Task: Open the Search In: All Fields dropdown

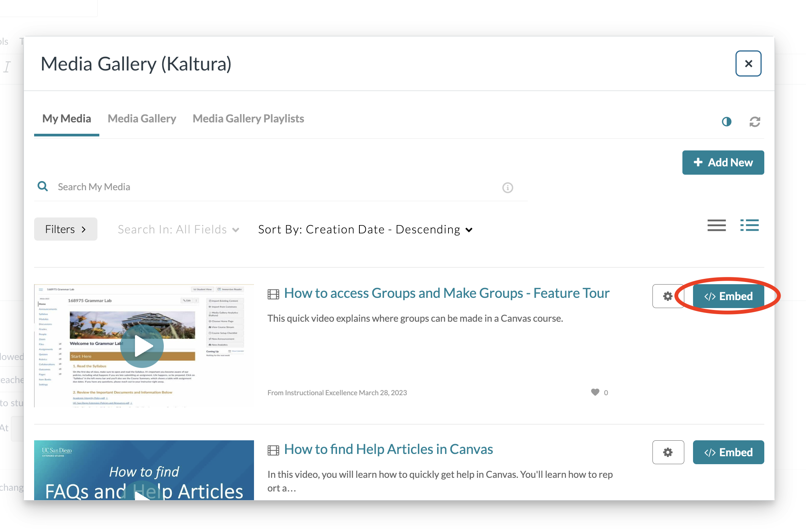Action: (178, 229)
